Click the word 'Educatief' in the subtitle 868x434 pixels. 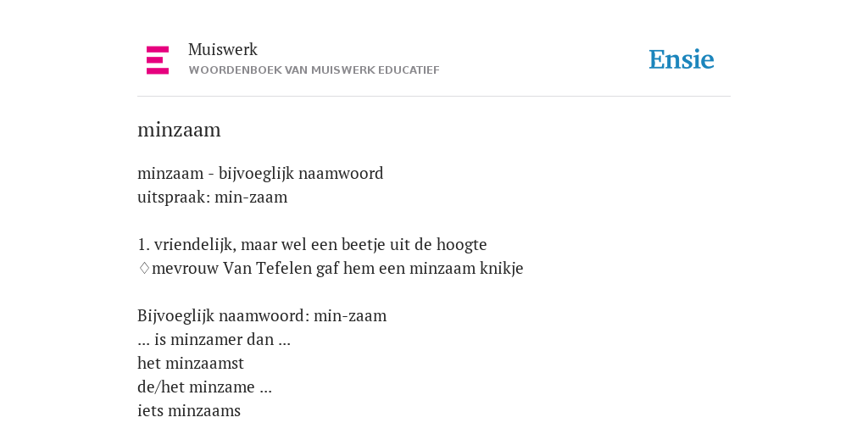tap(409, 70)
